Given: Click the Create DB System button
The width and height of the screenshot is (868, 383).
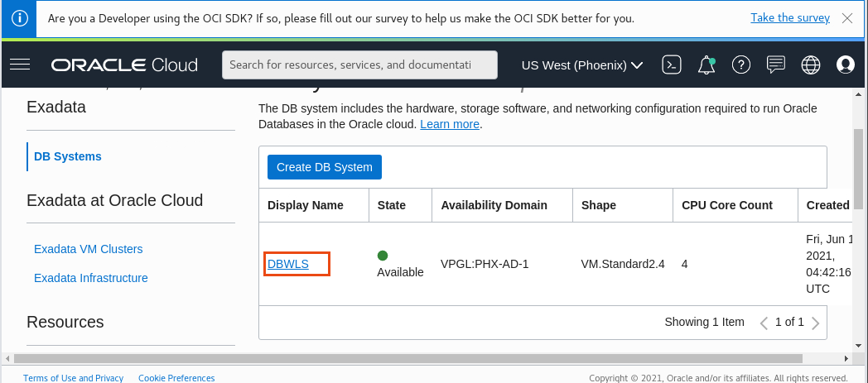Looking at the screenshot, I should coord(325,167).
